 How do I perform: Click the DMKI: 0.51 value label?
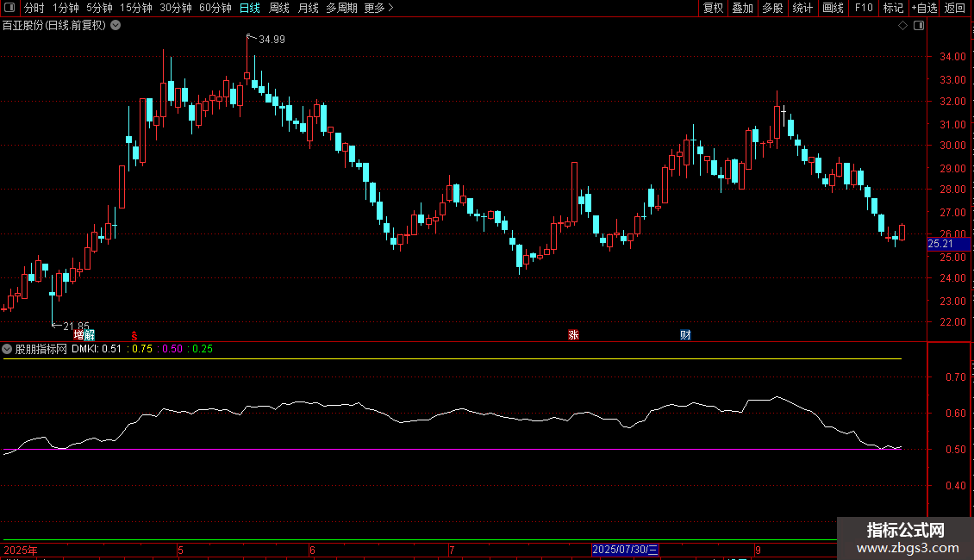pos(97,349)
